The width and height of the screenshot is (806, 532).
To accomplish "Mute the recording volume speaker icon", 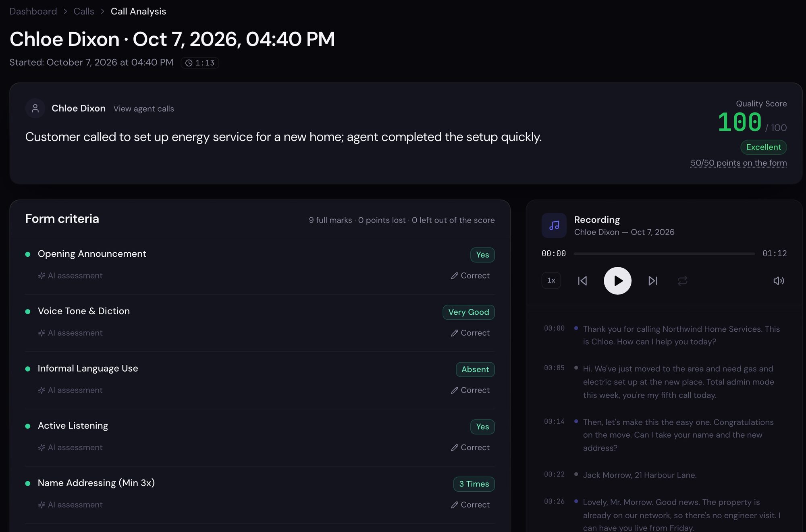I will click(x=779, y=281).
